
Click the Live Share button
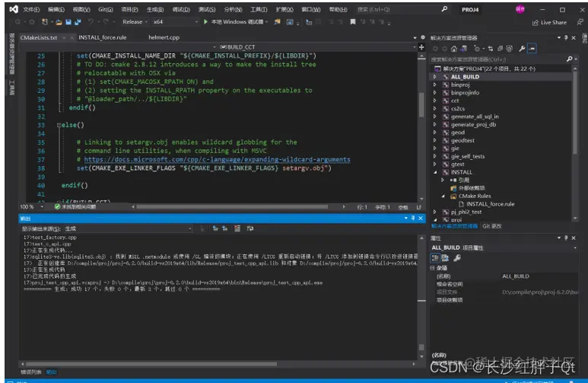(549, 23)
